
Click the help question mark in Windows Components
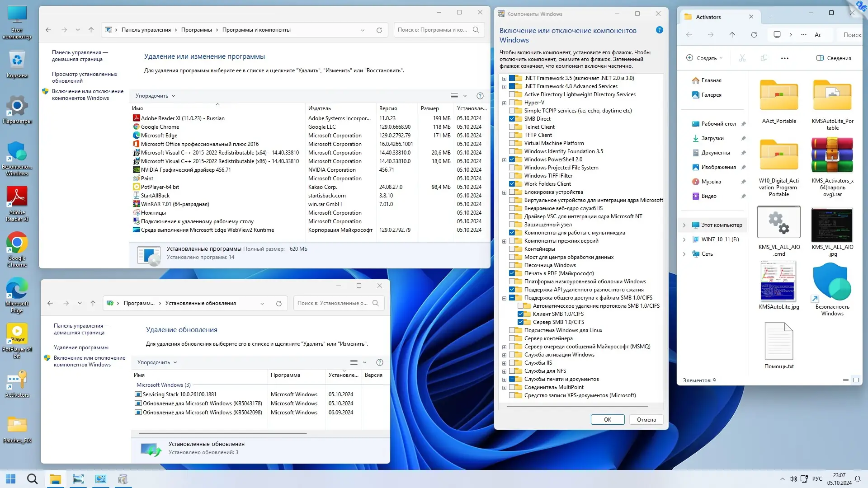click(659, 30)
